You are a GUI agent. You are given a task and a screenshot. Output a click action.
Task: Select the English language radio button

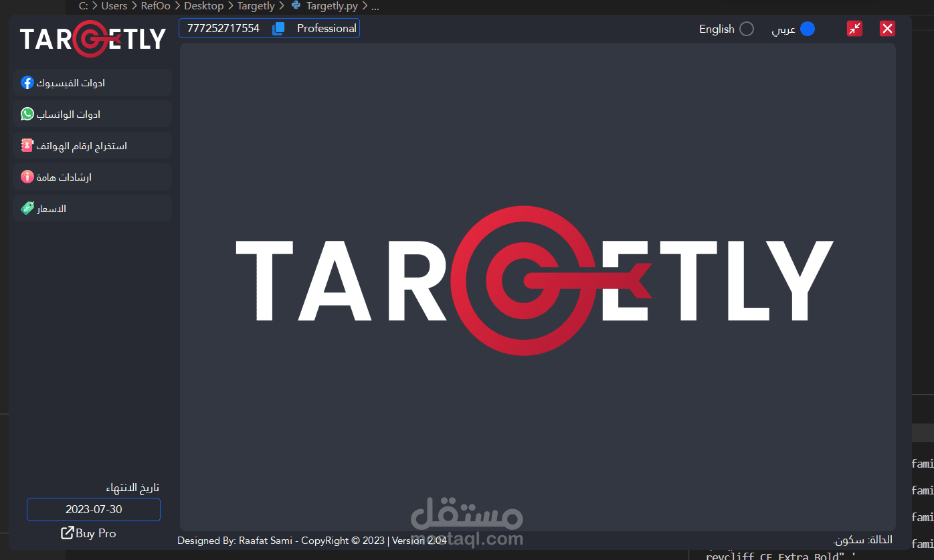[747, 29]
